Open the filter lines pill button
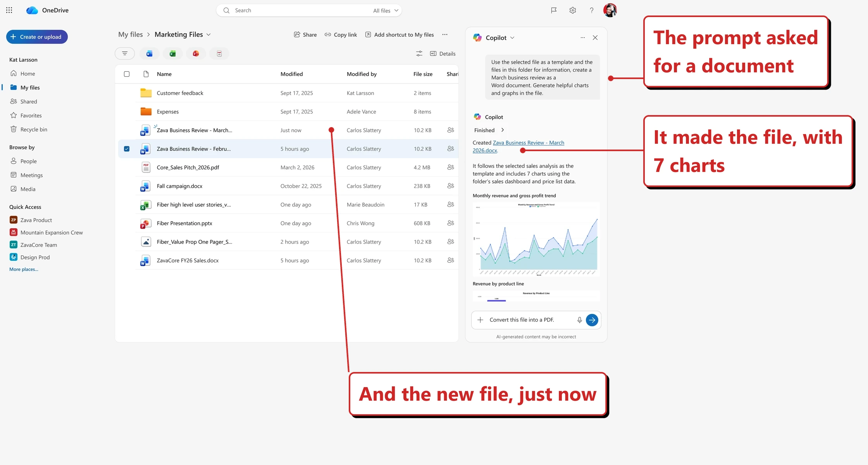Viewport: 868px width, 465px height. (125, 53)
